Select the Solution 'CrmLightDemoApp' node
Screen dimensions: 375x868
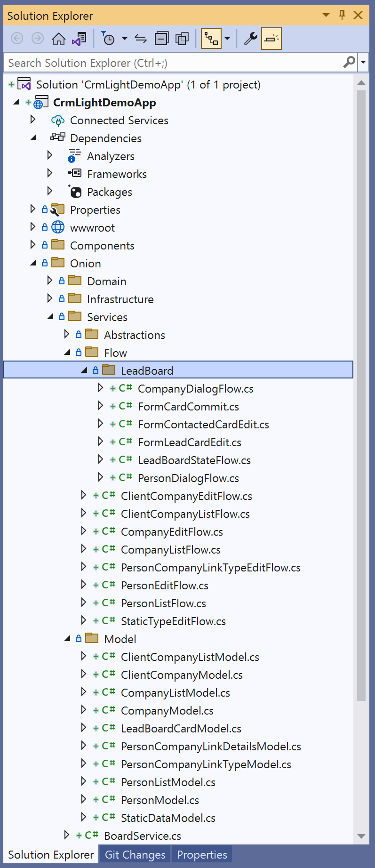pyautogui.click(x=148, y=85)
